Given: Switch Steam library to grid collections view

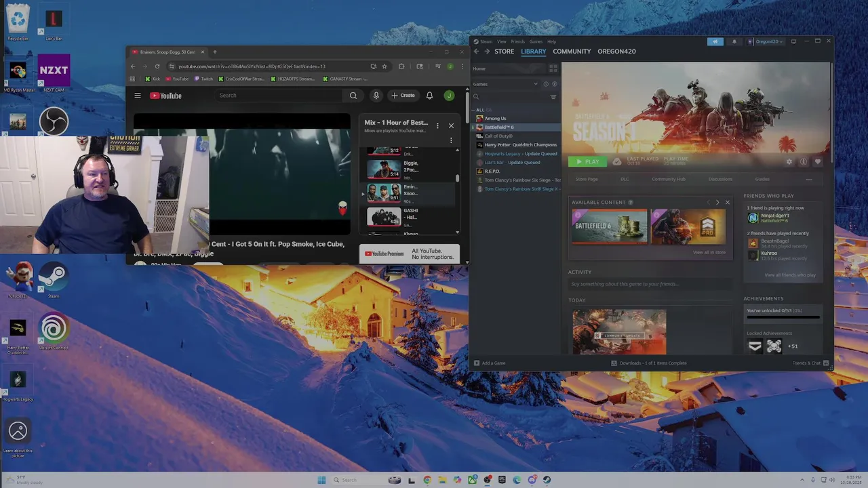Looking at the screenshot, I should pos(553,68).
